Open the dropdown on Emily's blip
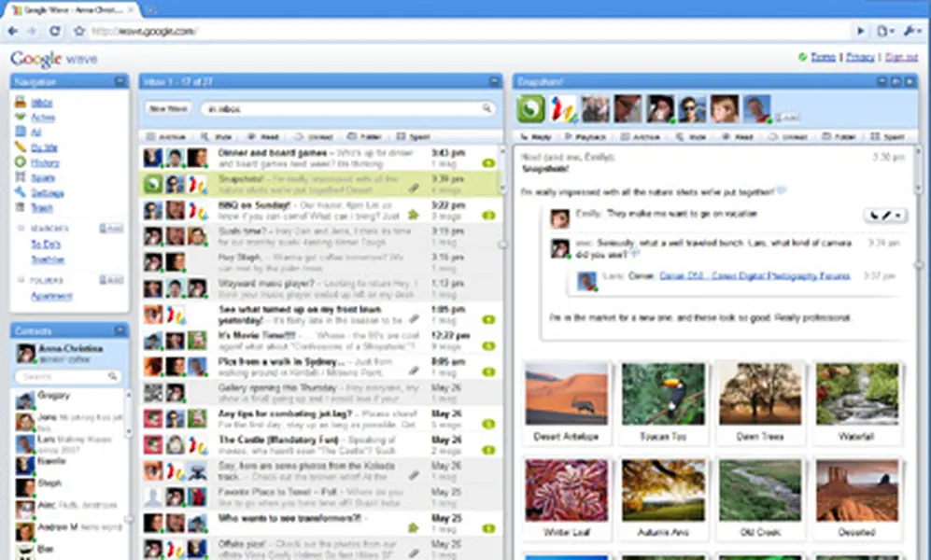 click(x=898, y=216)
